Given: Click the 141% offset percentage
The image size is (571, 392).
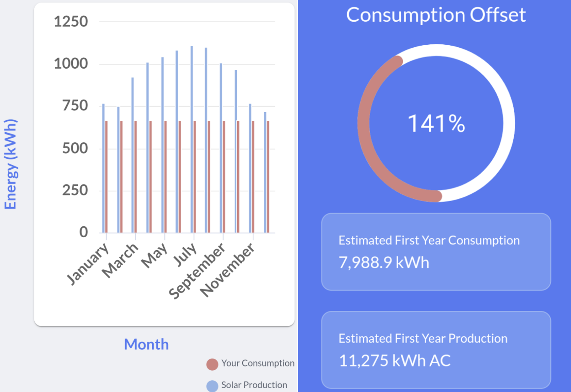Looking at the screenshot, I should tap(436, 124).
